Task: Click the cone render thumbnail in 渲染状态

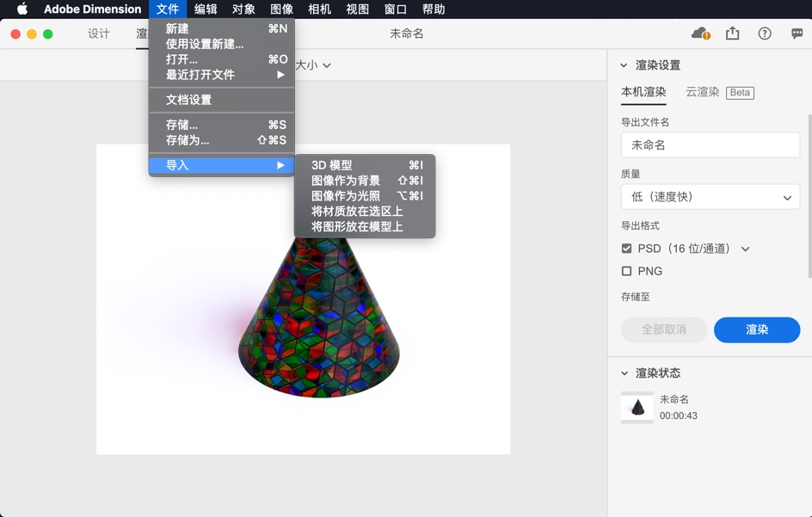Action: pyautogui.click(x=637, y=406)
